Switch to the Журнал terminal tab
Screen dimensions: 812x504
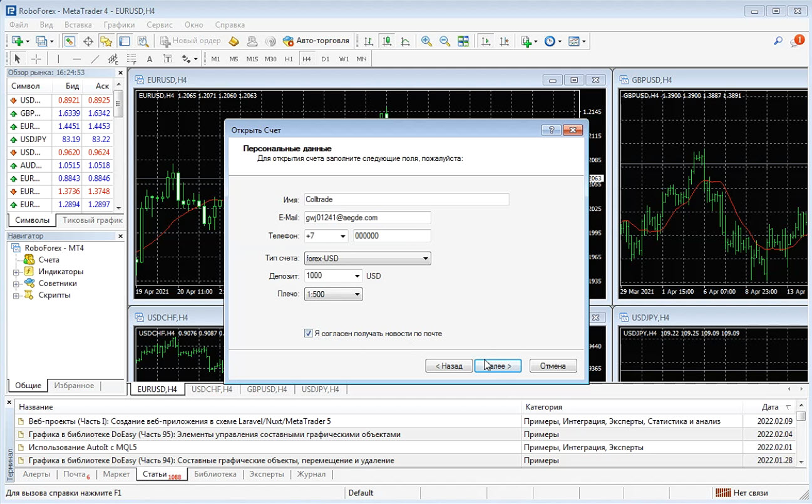pos(311,475)
